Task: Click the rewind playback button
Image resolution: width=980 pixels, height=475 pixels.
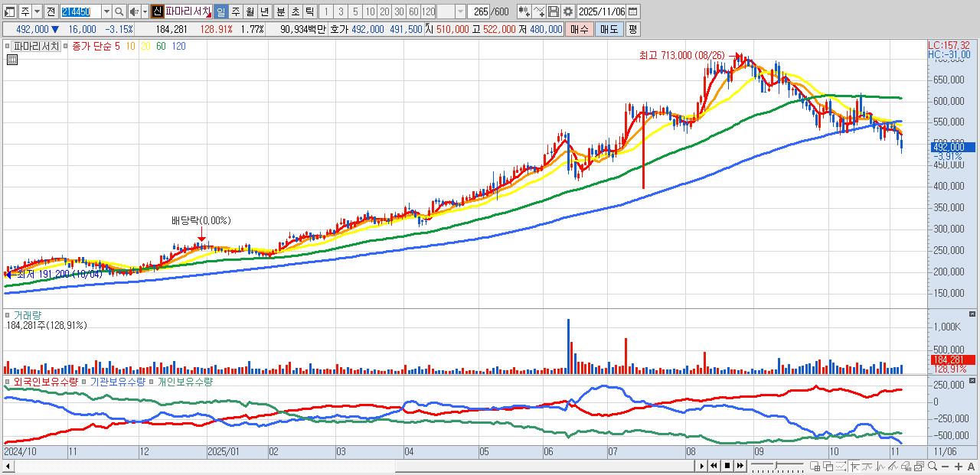Action: pyautogui.click(x=714, y=466)
